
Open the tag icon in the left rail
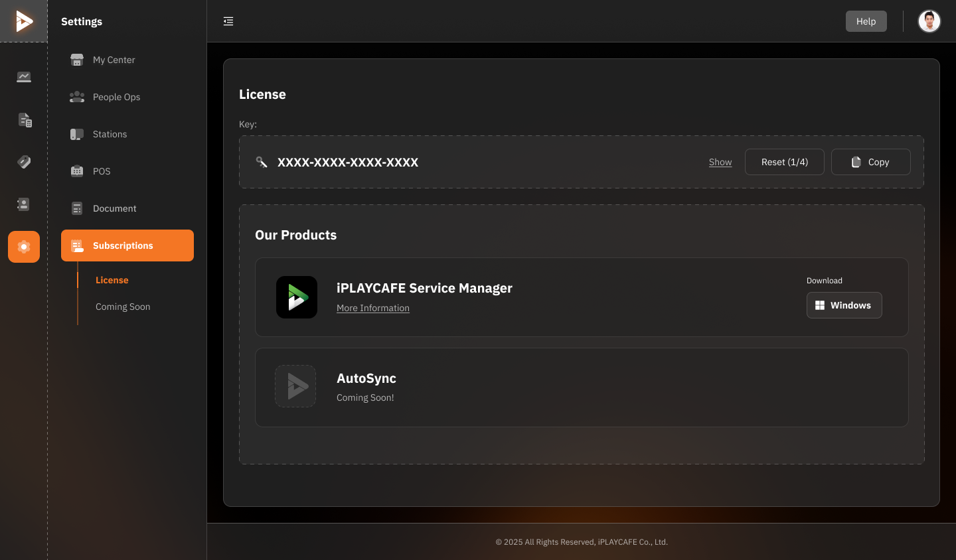point(24,162)
